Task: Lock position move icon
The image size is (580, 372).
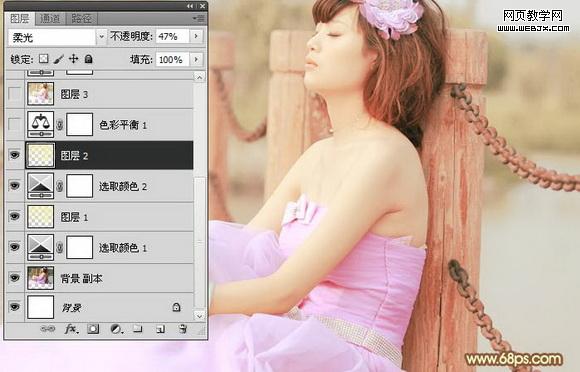Action: pyautogui.click(x=74, y=59)
